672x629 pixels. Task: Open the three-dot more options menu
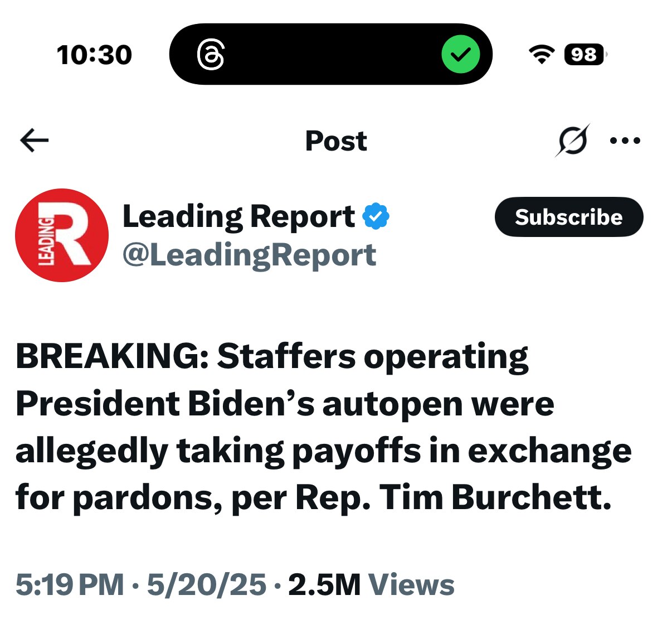click(x=625, y=141)
